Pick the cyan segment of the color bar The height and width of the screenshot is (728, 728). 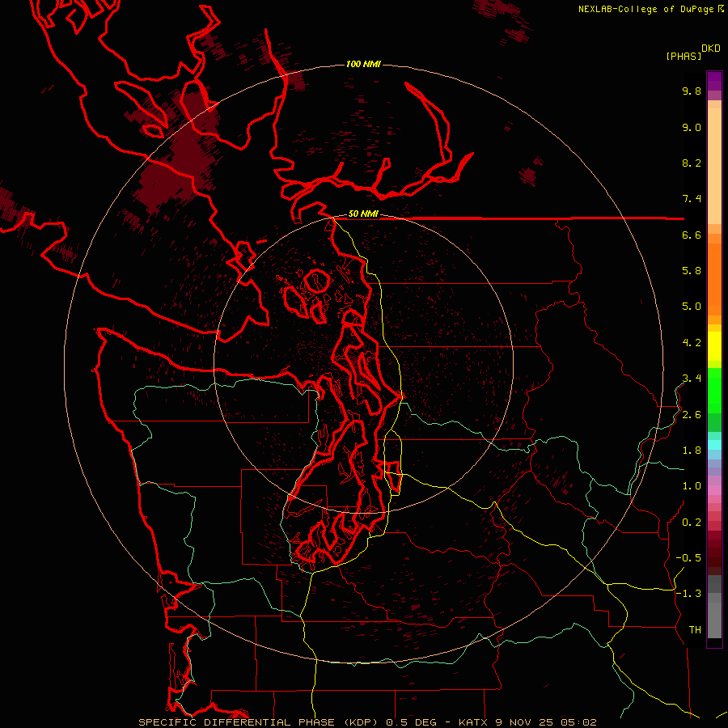pyautogui.click(x=714, y=444)
